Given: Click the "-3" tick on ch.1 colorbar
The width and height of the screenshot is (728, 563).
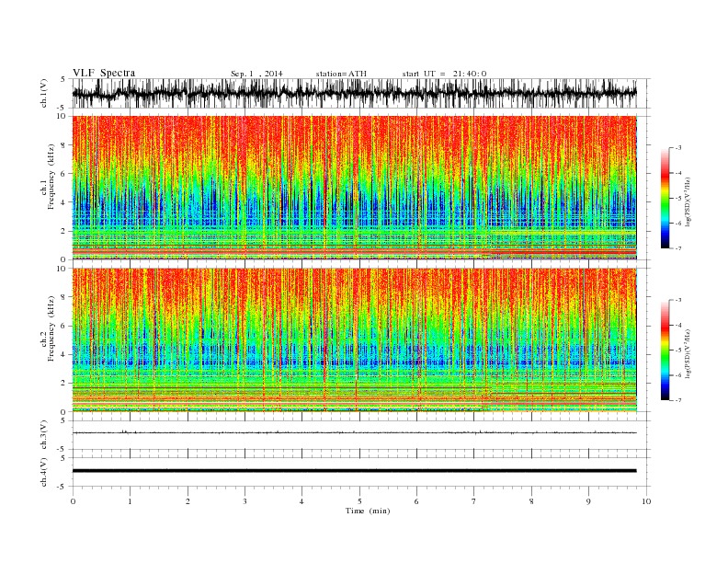Looking at the screenshot, I should point(678,148).
